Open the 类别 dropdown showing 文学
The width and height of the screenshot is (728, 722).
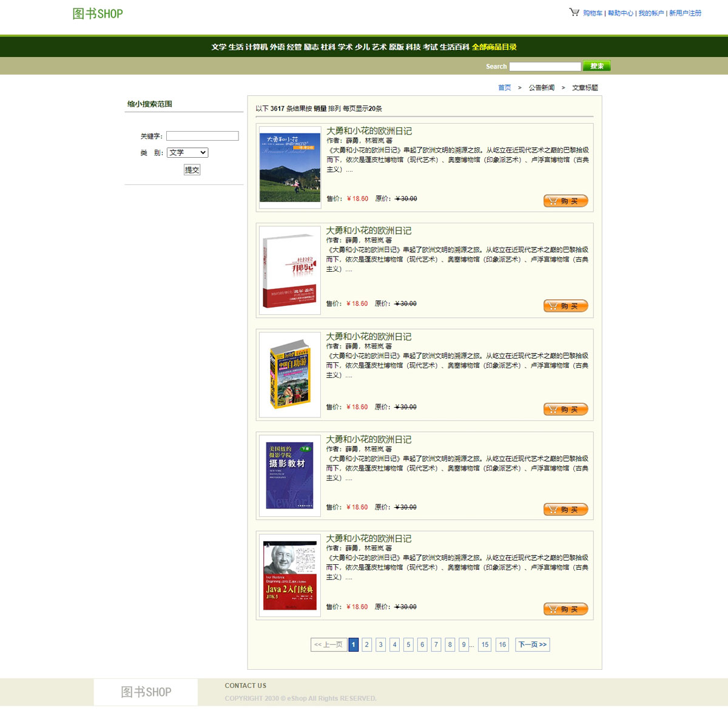click(187, 153)
